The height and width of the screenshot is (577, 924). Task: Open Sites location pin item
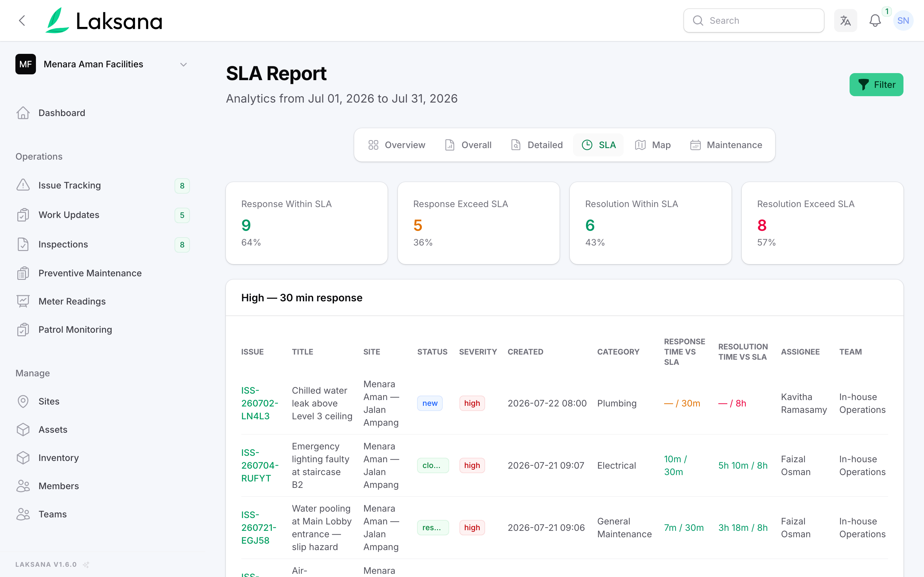[23, 401]
